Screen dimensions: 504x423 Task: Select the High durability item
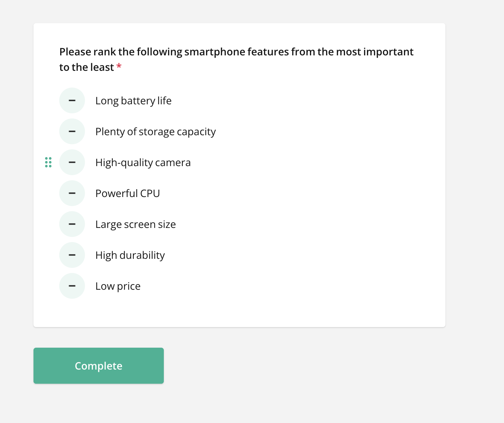point(130,255)
